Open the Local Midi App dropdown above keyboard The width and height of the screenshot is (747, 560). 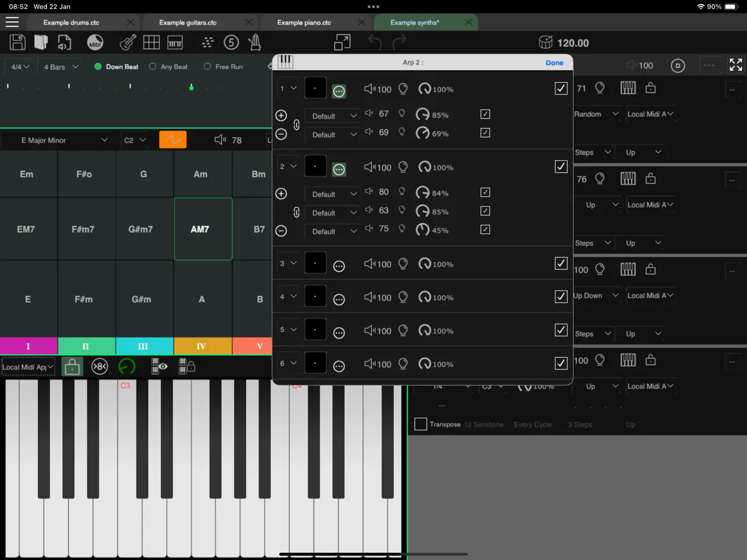pos(28,367)
